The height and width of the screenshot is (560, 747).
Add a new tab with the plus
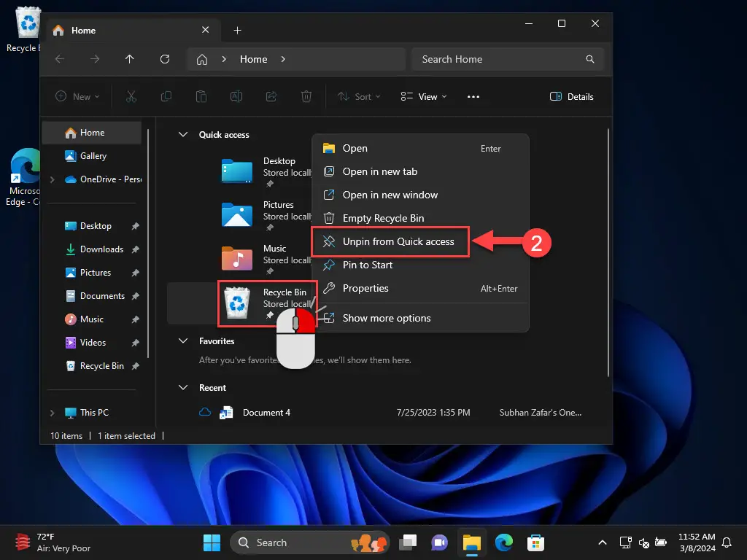pyautogui.click(x=237, y=31)
